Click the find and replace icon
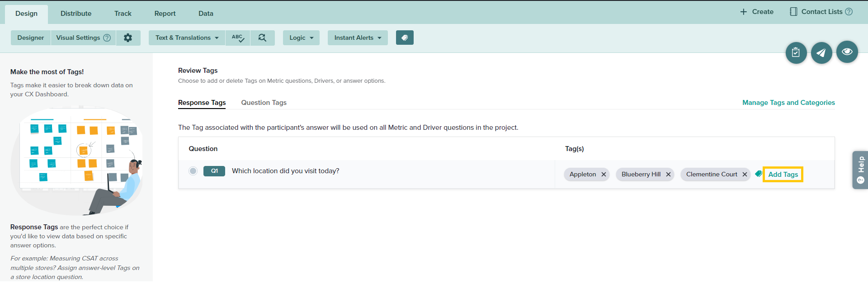868x284 pixels. tap(262, 38)
